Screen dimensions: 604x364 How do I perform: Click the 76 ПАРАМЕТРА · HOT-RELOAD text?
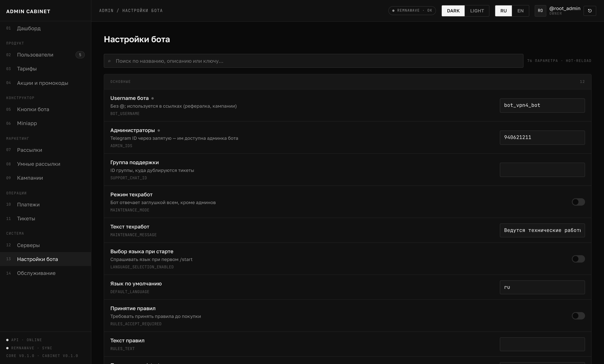[x=559, y=61]
